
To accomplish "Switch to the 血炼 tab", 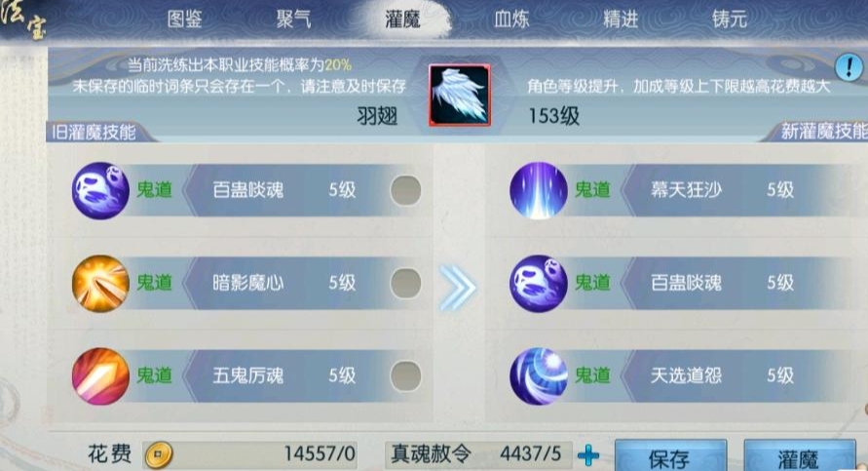I will (x=511, y=20).
